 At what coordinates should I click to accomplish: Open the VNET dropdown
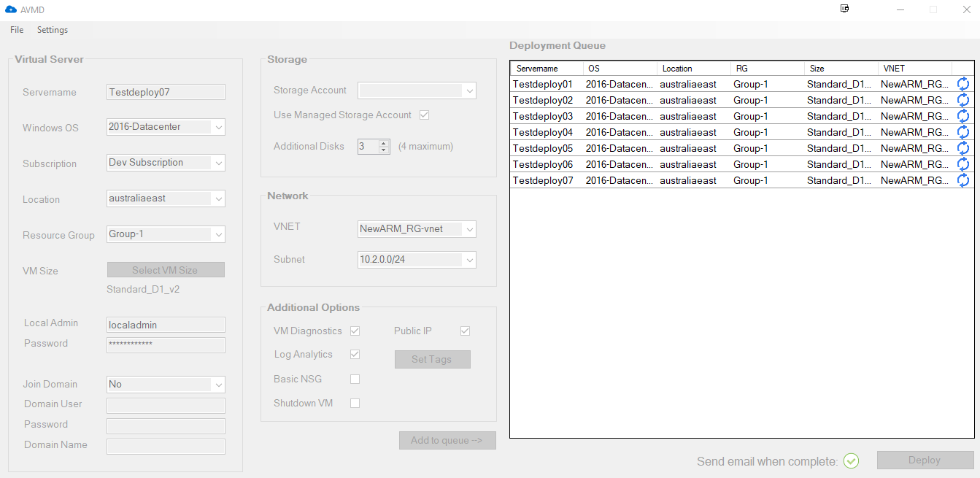[417, 229]
